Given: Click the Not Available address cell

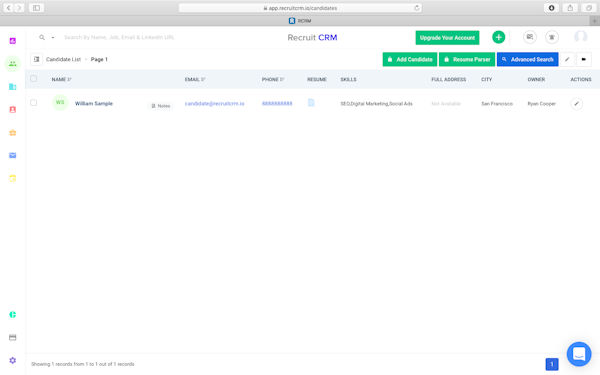Looking at the screenshot, I should [x=446, y=104].
